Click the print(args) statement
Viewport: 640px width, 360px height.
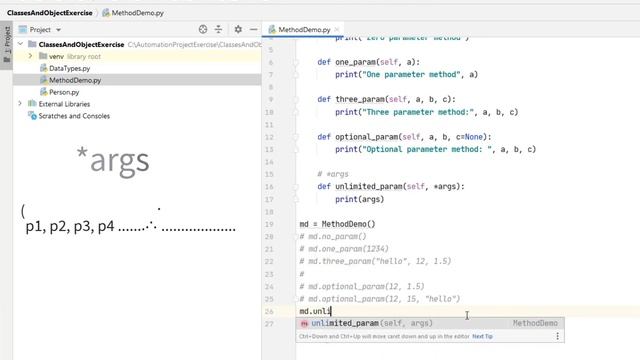click(360, 199)
